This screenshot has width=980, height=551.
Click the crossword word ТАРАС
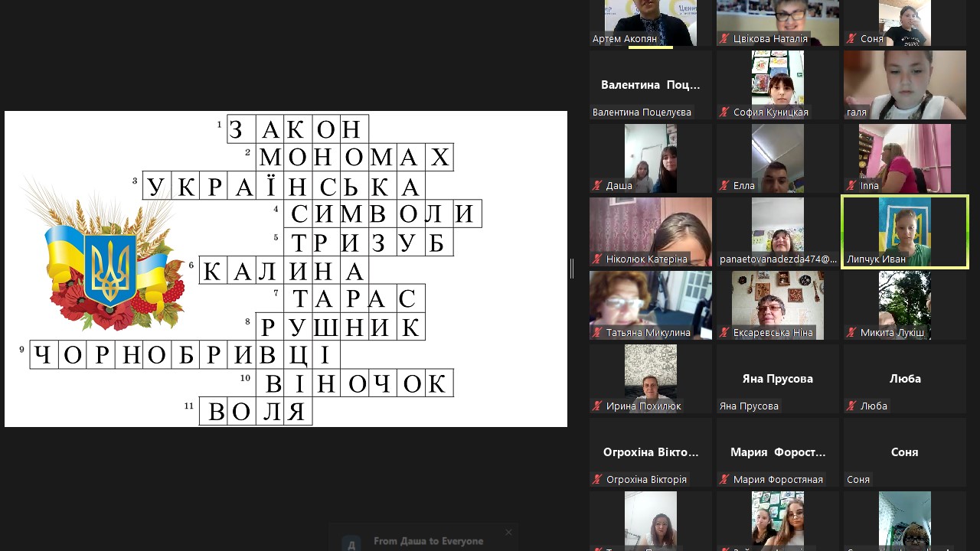click(354, 298)
